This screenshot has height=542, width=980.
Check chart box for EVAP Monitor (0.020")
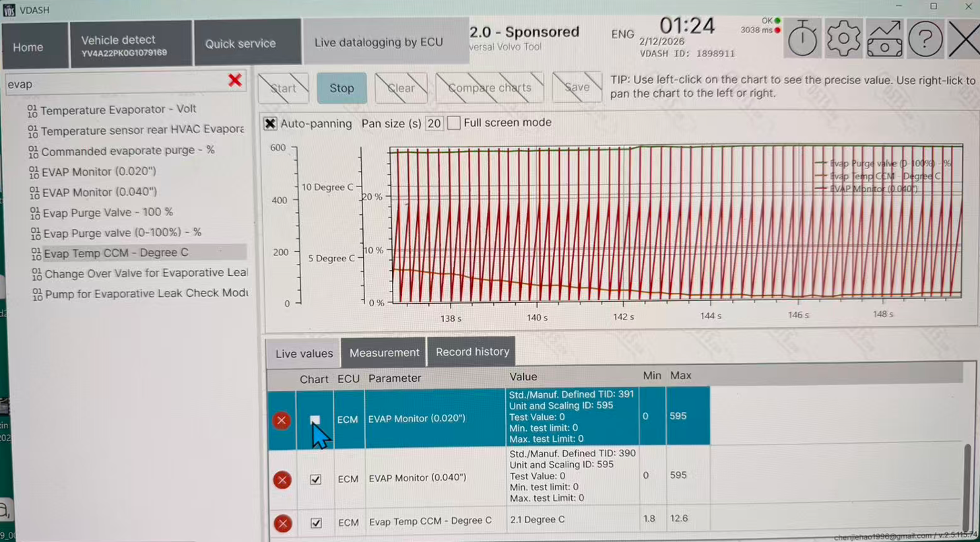click(315, 420)
